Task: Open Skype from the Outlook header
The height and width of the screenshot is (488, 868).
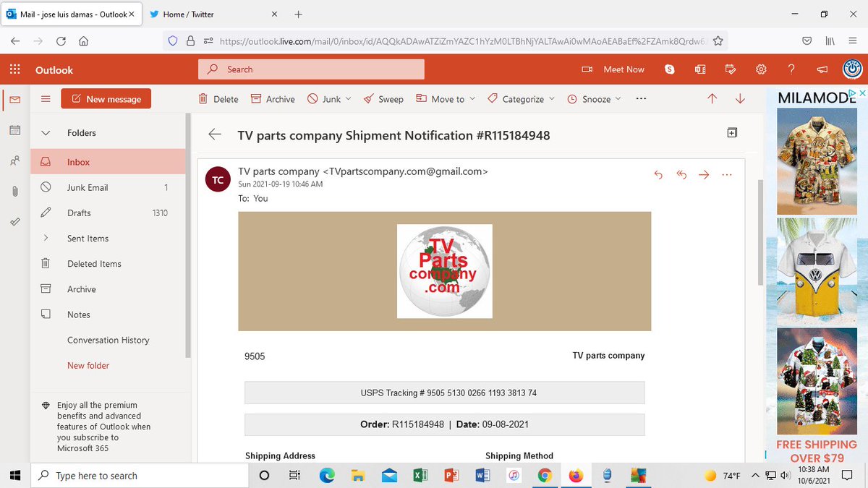Action: tap(670, 69)
